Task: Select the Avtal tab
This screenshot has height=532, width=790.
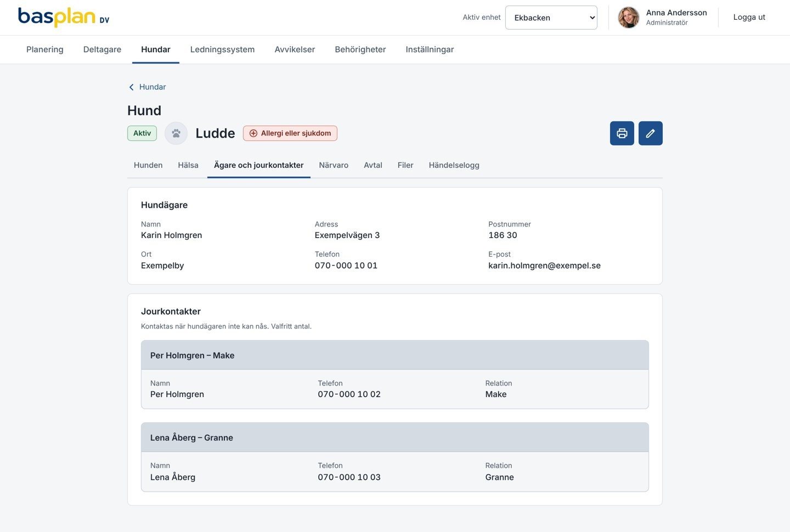Action: pos(373,165)
